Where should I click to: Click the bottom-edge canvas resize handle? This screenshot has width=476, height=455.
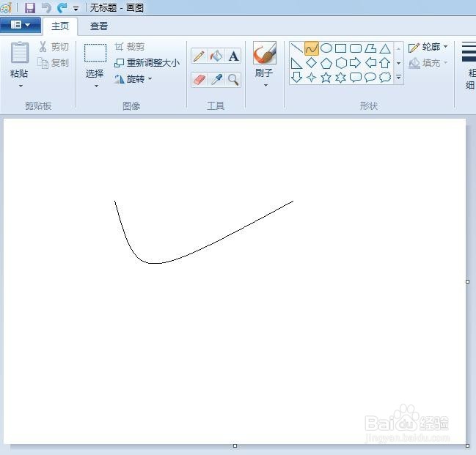coord(235,446)
